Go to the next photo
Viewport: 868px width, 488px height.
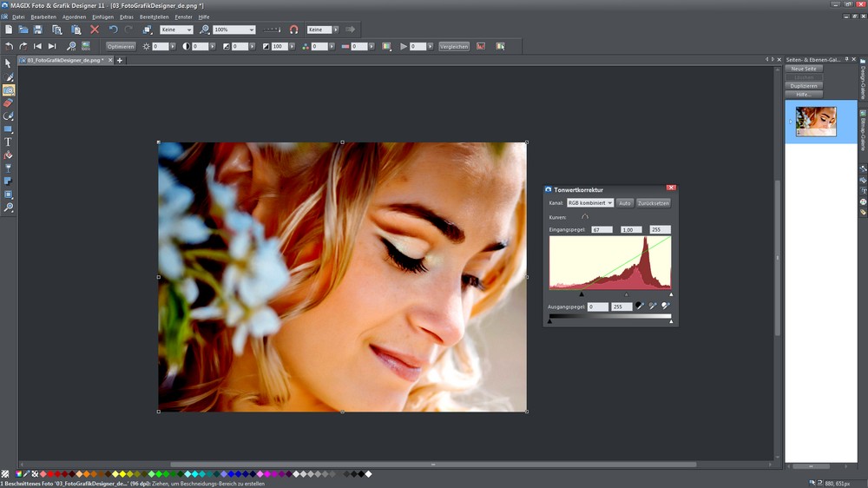52,47
